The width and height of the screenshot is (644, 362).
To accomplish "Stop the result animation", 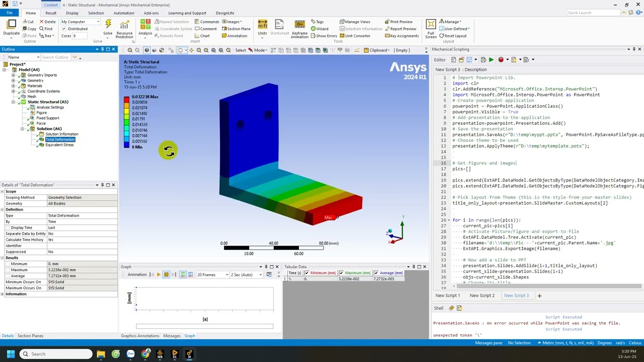I will [x=166, y=275].
